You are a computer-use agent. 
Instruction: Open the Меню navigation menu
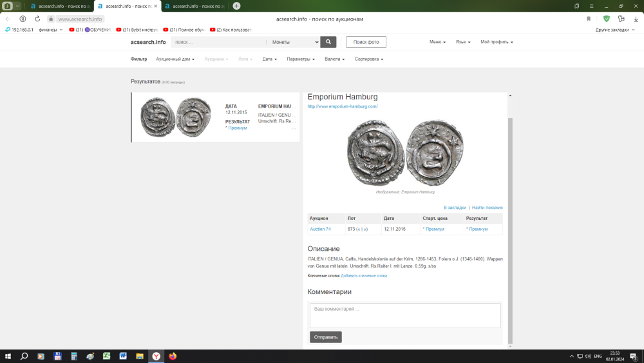click(437, 42)
